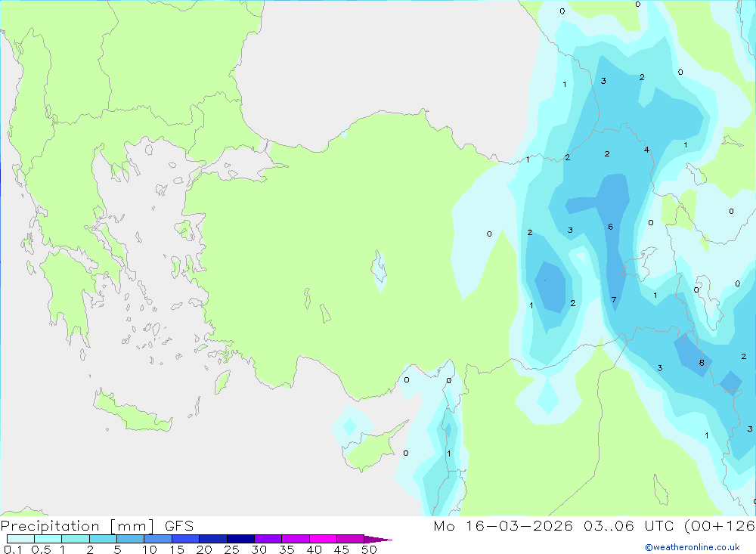Click the legend label '20'

204,549
